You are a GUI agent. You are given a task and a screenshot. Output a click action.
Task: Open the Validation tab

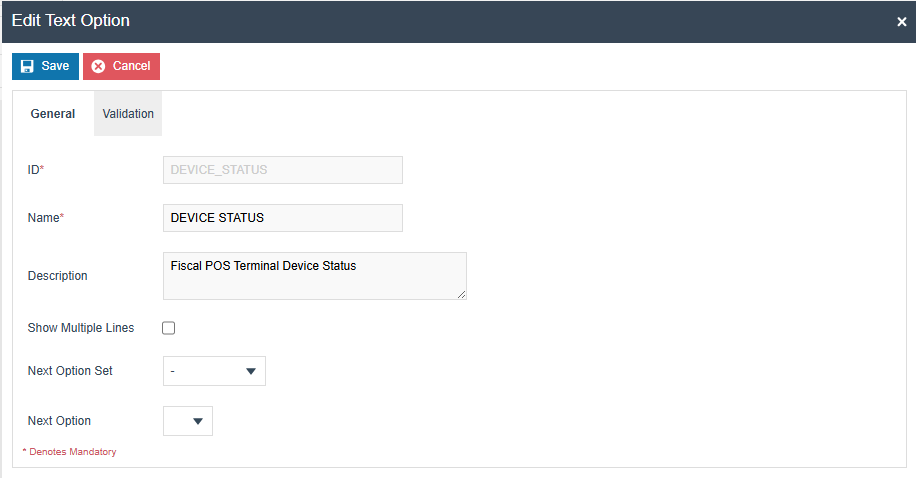128,114
